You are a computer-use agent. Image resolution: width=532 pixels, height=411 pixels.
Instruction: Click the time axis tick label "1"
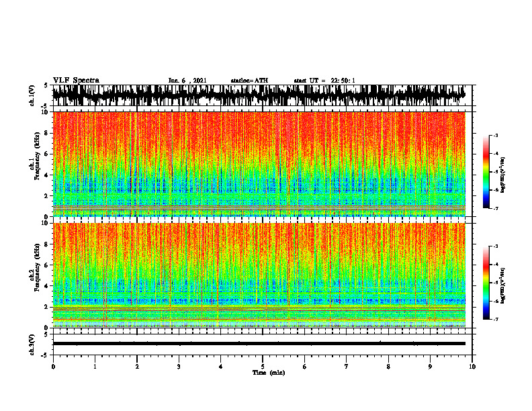tap(95, 367)
